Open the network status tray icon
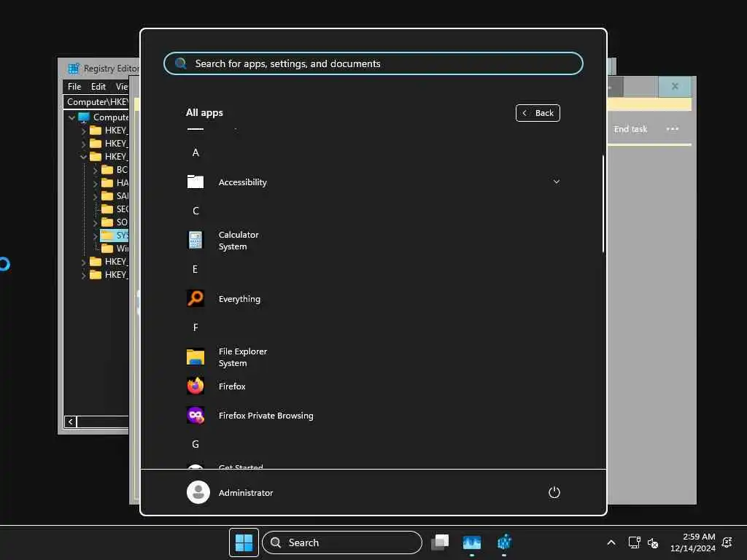This screenshot has width=747, height=560. click(x=634, y=542)
